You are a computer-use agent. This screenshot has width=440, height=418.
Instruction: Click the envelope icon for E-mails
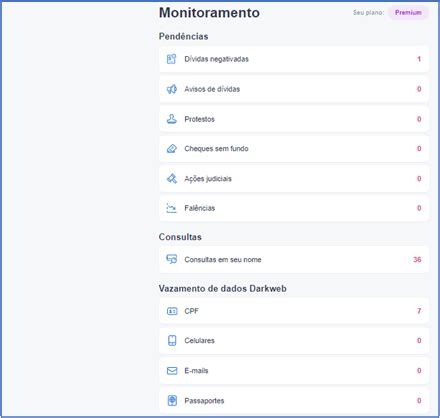[x=172, y=371]
